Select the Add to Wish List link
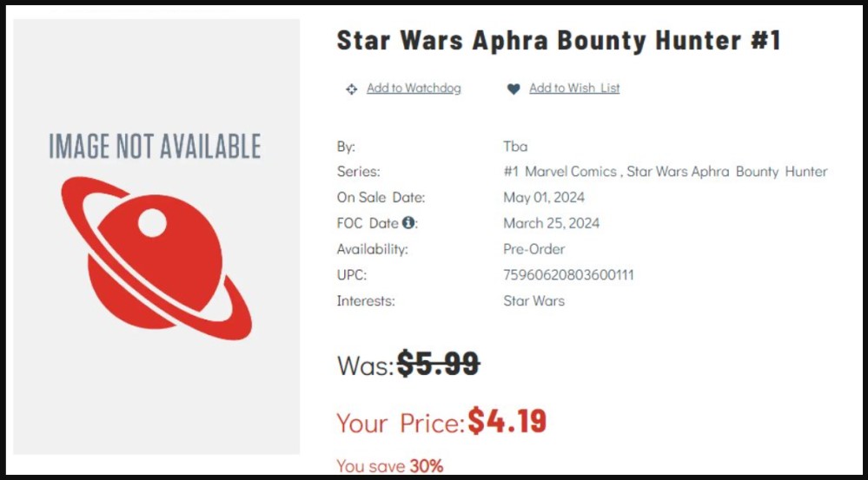868x480 pixels. tap(574, 88)
